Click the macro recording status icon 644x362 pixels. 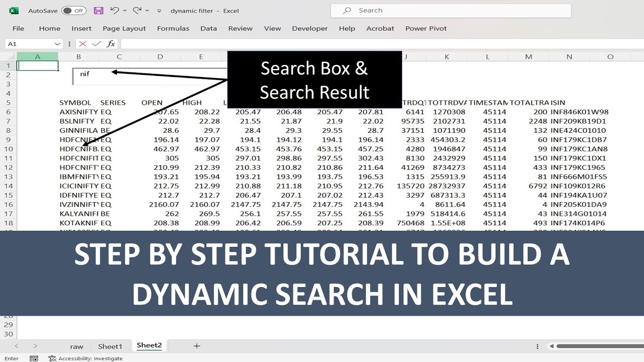click(x=34, y=358)
